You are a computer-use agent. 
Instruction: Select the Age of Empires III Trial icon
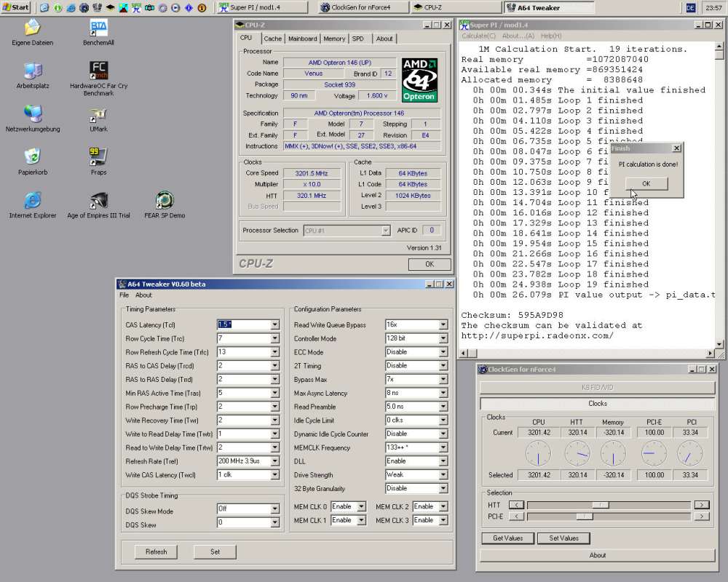[98, 200]
